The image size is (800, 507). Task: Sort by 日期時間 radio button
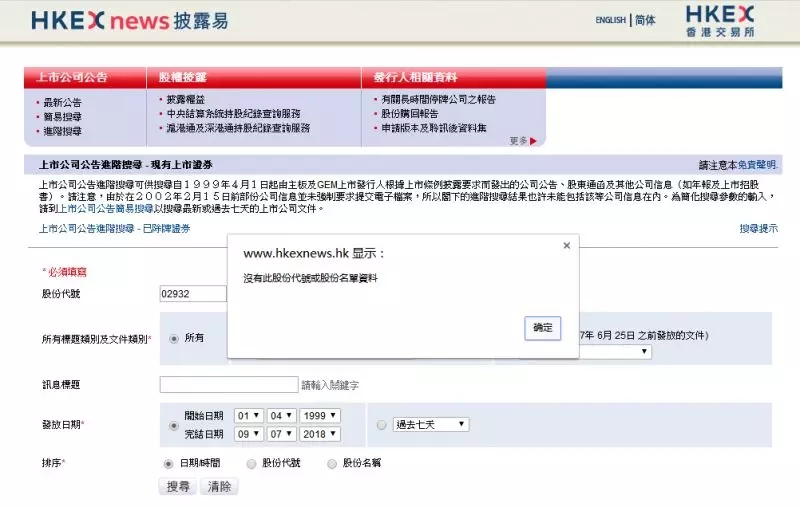pyautogui.click(x=168, y=464)
